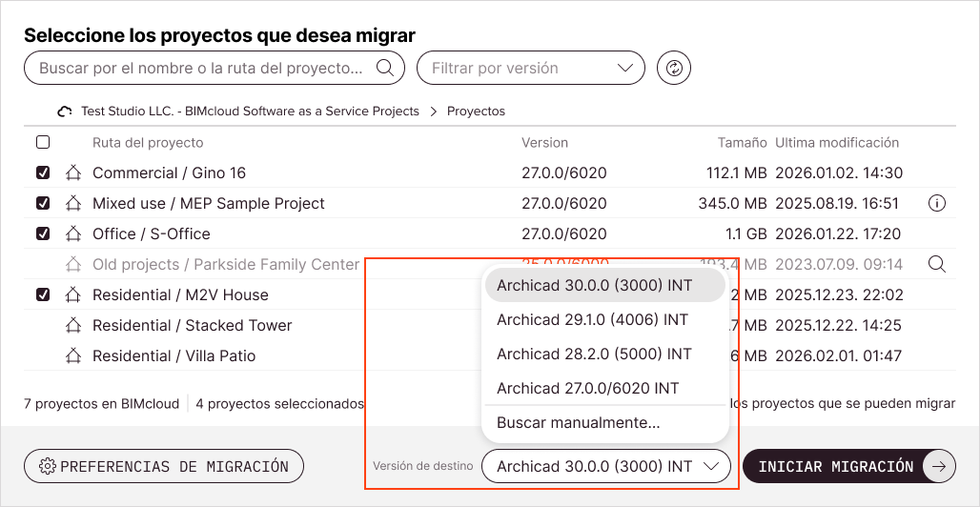Click the arrow icon on Iniciar migración
The width and height of the screenshot is (980, 507).
tap(939, 466)
